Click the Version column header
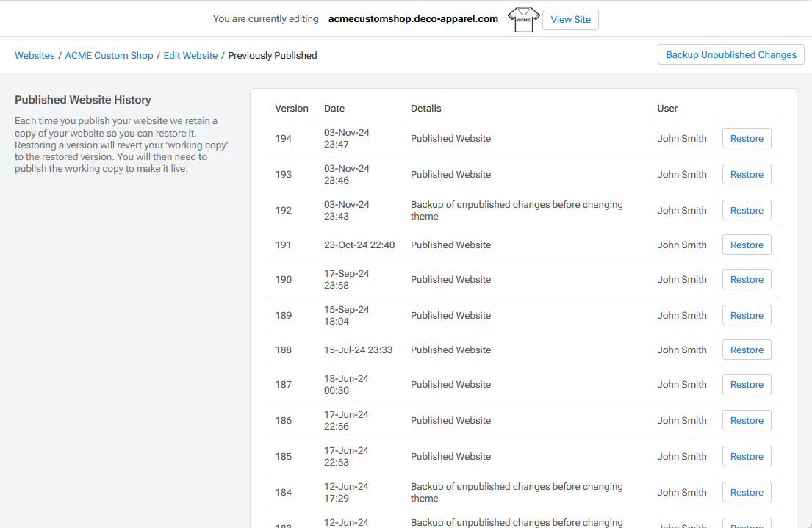 click(x=292, y=109)
